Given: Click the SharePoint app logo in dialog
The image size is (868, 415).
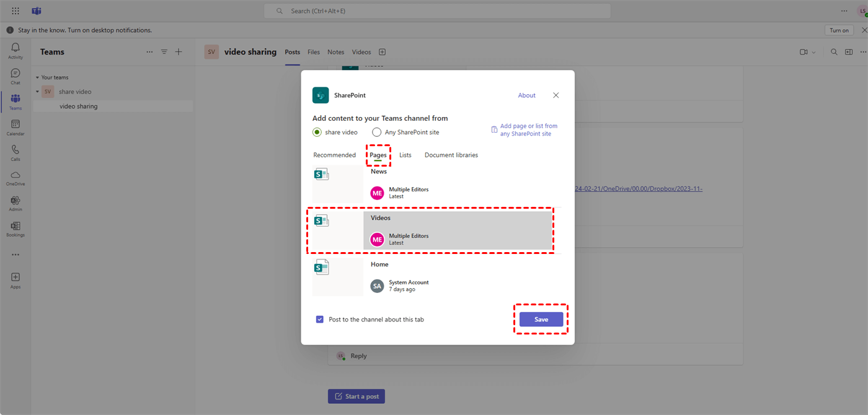Looking at the screenshot, I should pos(321,95).
